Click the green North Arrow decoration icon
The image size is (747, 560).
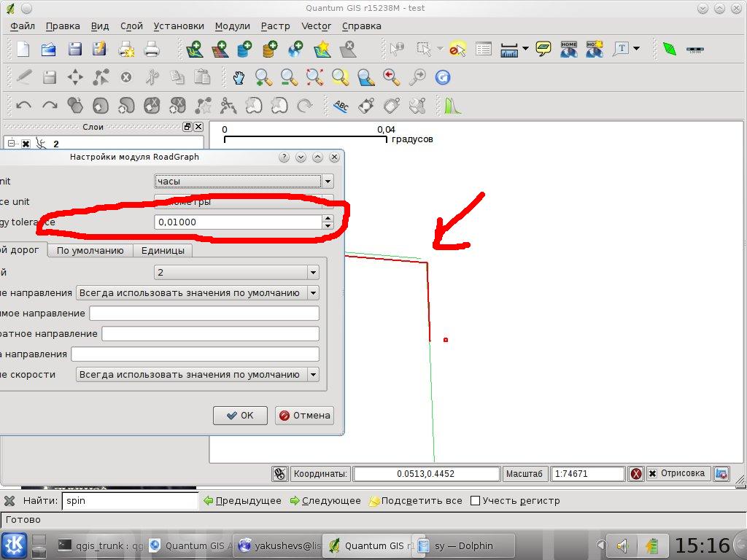tap(670, 49)
